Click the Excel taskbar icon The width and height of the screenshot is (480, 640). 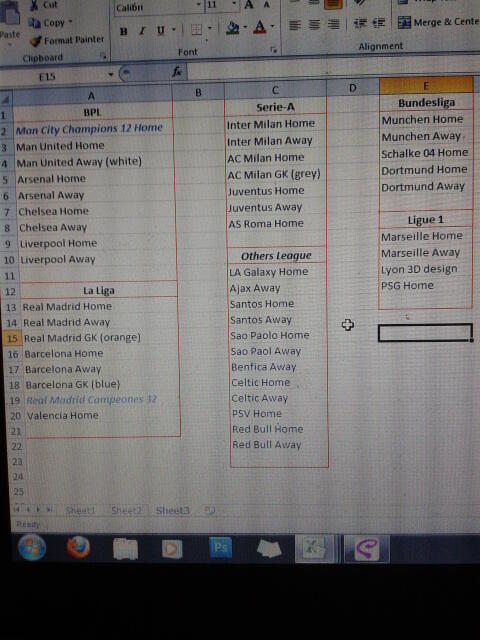click(313, 548)
